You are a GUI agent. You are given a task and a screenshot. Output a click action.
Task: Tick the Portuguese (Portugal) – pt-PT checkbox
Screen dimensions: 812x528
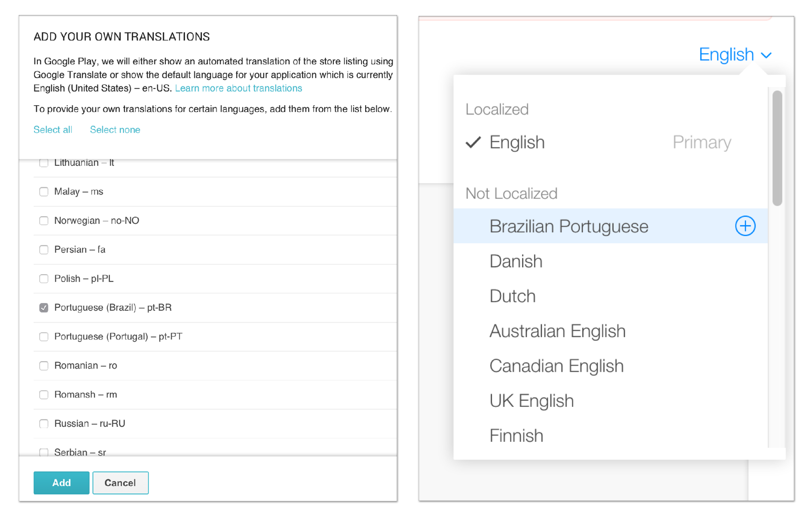44,337
